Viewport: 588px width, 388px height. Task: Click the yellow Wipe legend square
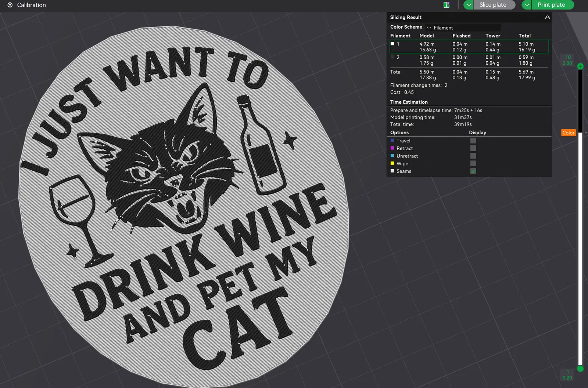392,163
